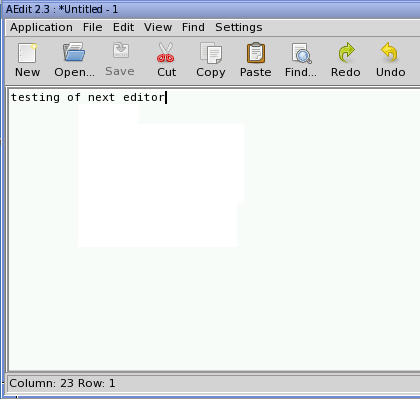Click the word 'editor' in the text
The image size is (420, 399).
tap(144, 97)
